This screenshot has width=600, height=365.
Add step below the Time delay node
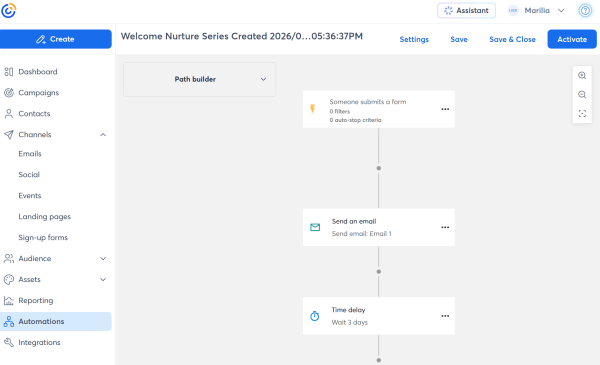point(378,360)
